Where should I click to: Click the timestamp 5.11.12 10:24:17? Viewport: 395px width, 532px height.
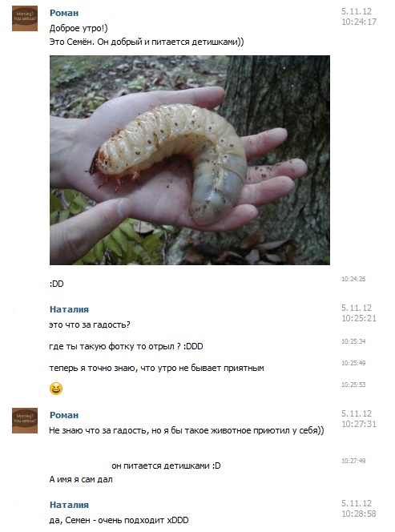tap(359, 17)
